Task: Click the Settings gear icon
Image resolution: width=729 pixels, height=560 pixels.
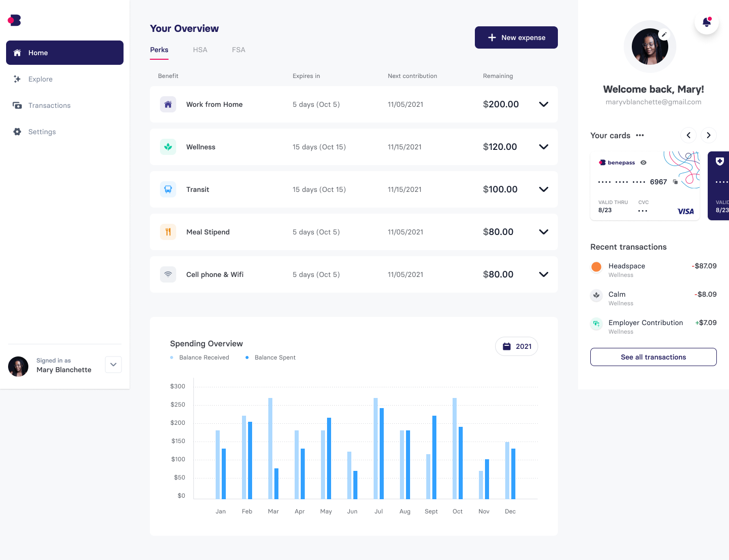Action: 17,132
